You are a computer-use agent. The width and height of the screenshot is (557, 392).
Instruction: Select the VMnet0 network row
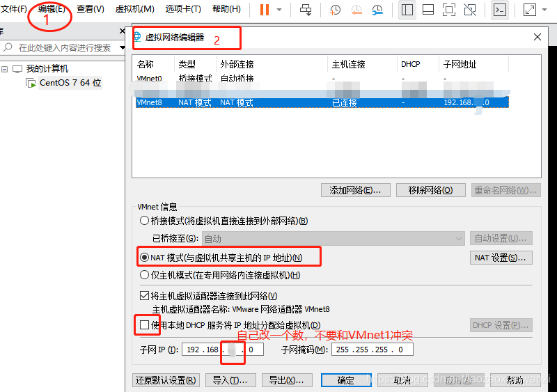[322, 78]
